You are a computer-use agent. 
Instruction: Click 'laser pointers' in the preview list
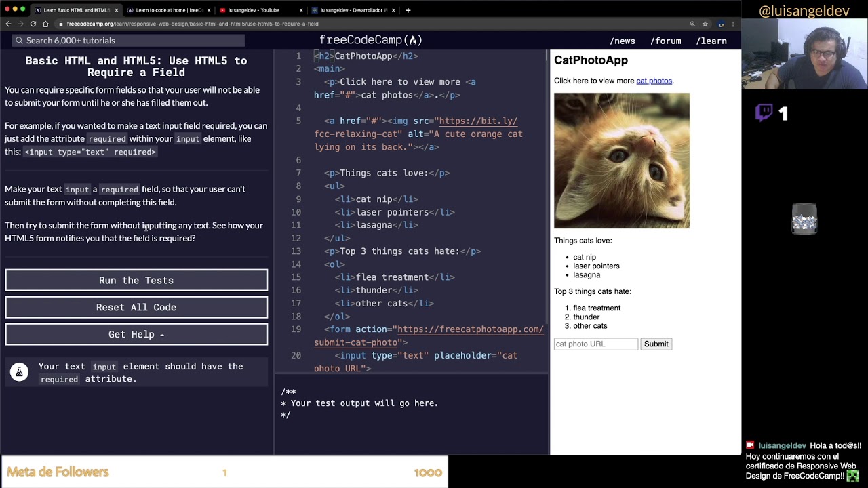[596, 266]
